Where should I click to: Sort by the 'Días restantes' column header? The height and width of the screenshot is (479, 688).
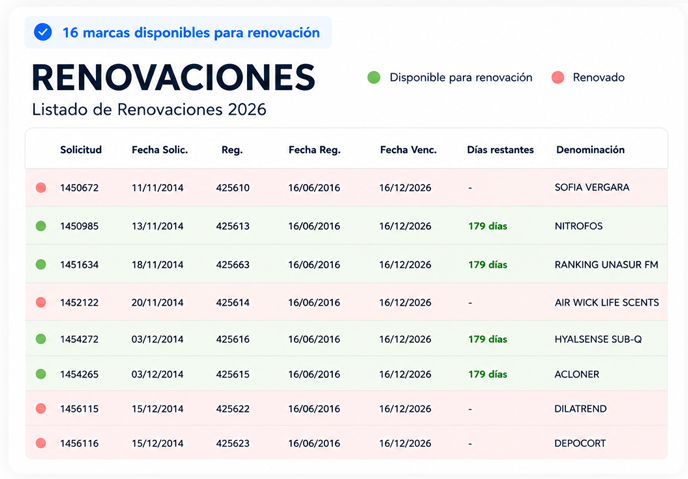(x=500, y=150)
